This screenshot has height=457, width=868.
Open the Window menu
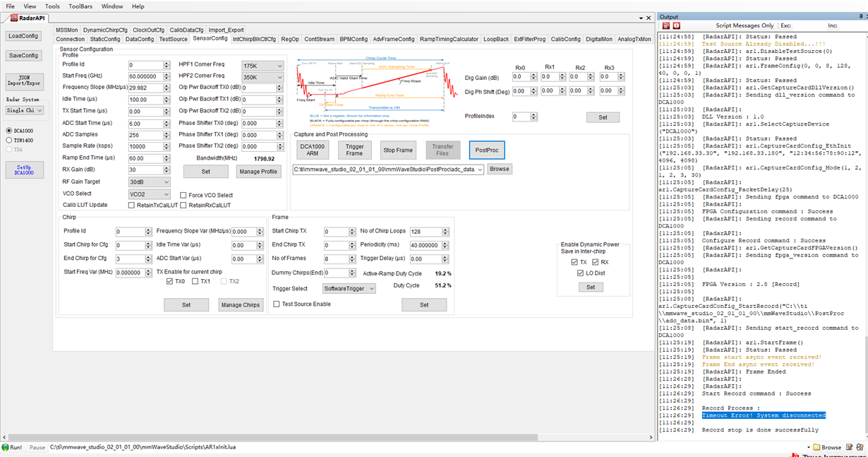pos(111,6)
